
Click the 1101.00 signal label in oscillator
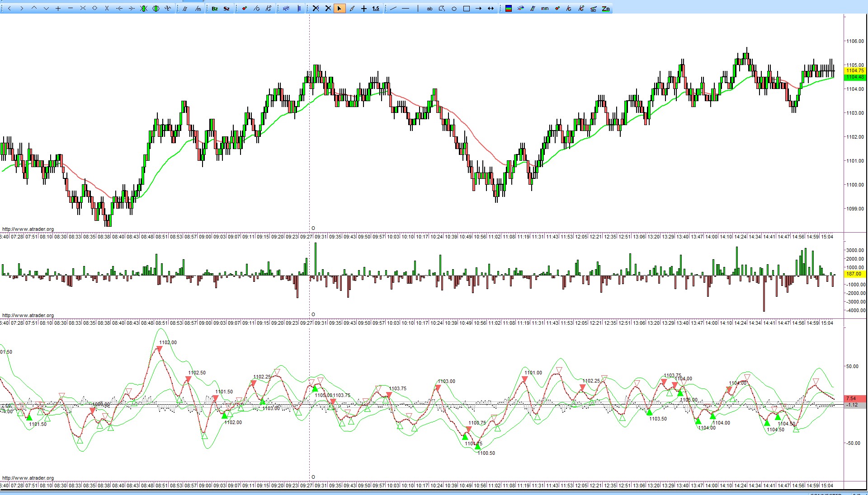533,373
